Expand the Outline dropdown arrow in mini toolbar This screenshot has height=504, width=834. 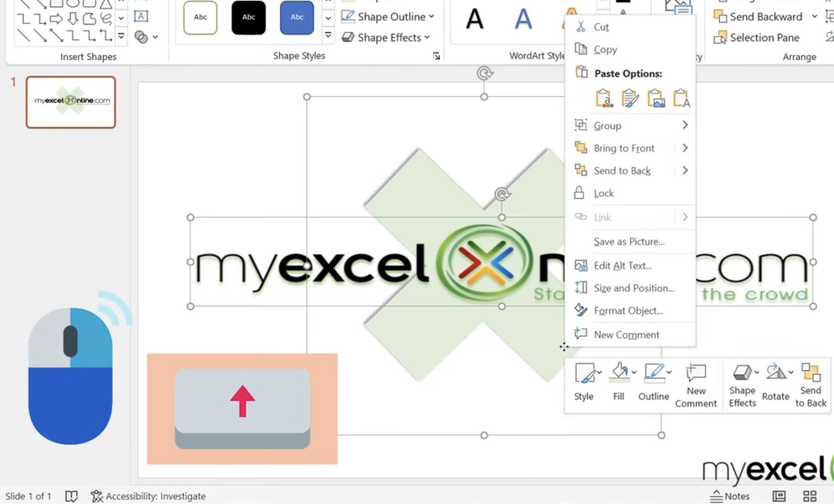pyautogui.click(x=669, y=372)
